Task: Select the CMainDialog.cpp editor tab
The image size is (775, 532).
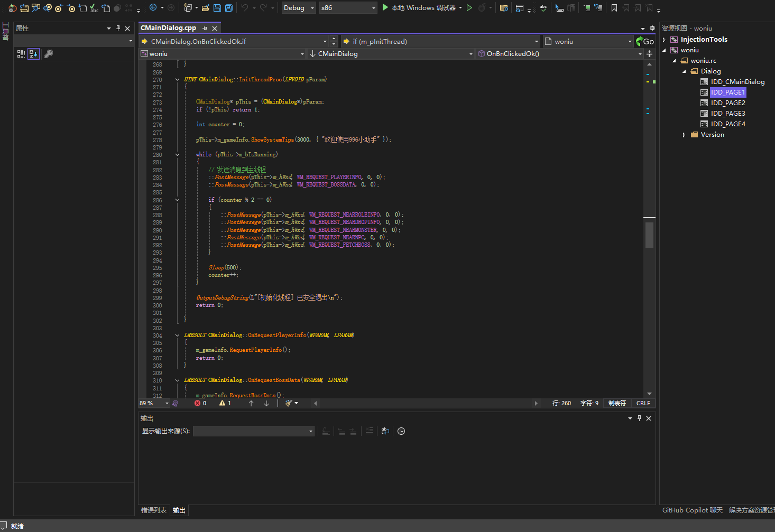Action: coord(168,28)
